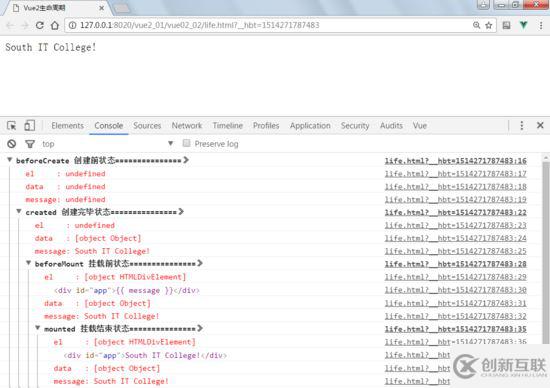View site information icon in address bar
The image size is (550, 388).
pos(72,25)
